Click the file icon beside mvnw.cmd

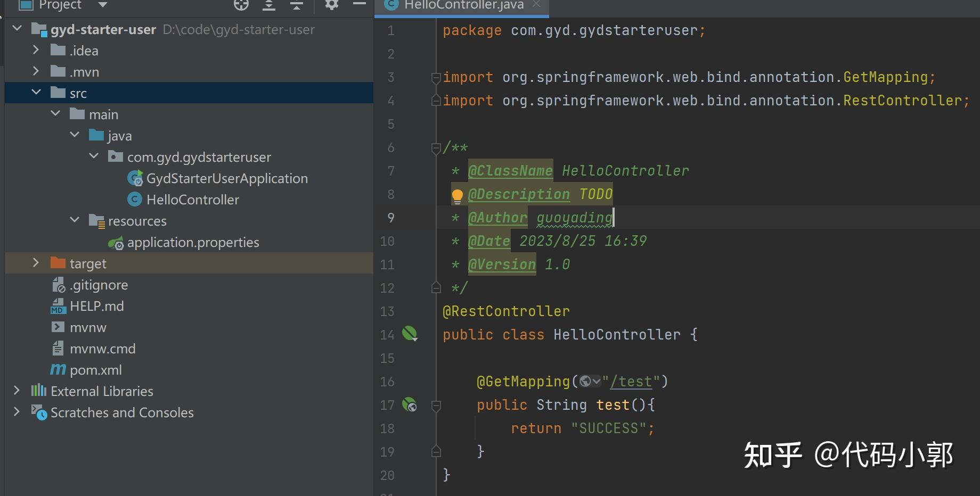[58, 348]
